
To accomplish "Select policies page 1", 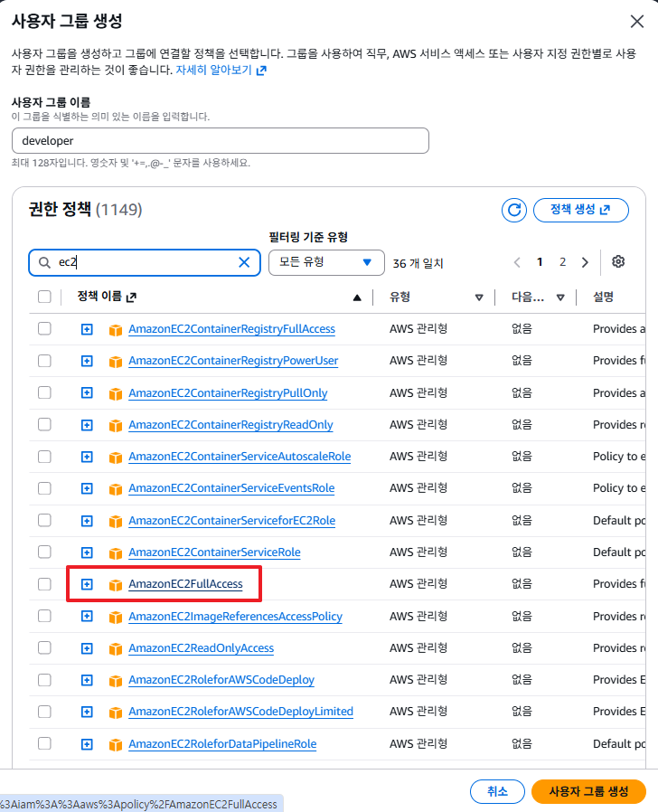I will [540, 262].
